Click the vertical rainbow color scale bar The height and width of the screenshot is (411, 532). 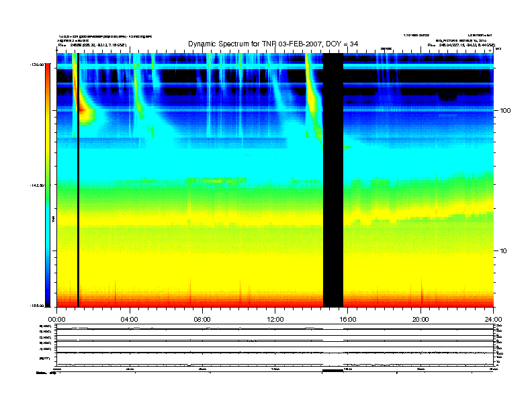pyautogui.click(x=48, y=185)
